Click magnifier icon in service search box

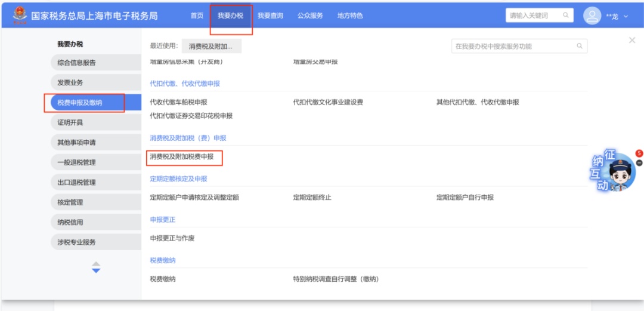[579, 47]
